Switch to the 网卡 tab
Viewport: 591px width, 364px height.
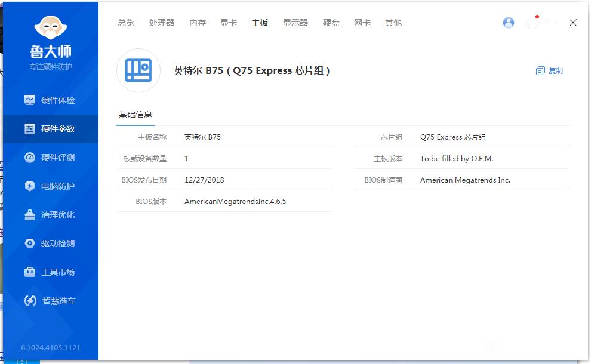pyautogui.click(x=362, y=23)
